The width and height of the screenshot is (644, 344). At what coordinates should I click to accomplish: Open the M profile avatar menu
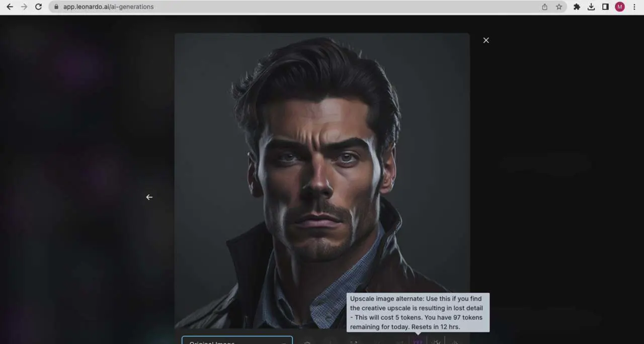pyautogui.click(x=620, y=7)
